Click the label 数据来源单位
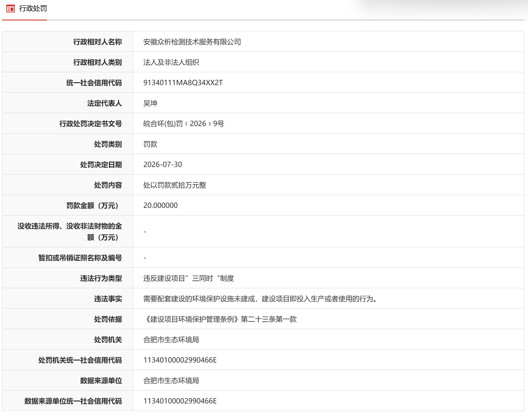 [x=101, y=380]
